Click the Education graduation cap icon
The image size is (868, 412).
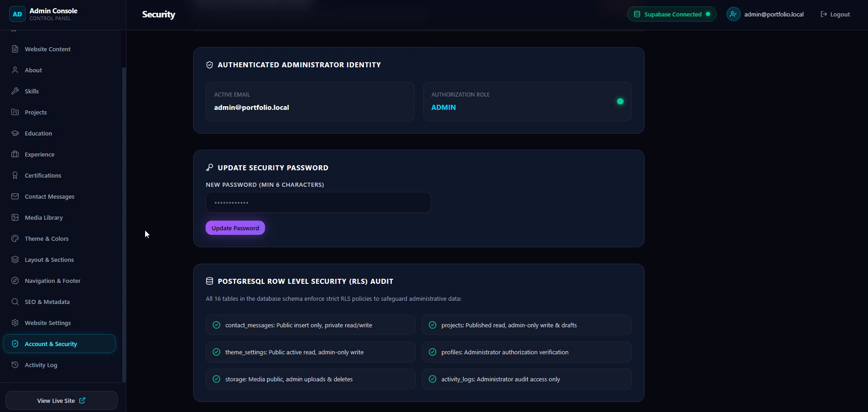[x=15, y=133]
